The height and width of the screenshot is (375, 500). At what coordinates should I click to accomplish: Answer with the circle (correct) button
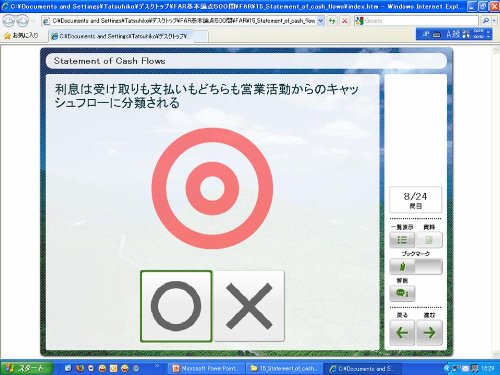click(176, 306)
